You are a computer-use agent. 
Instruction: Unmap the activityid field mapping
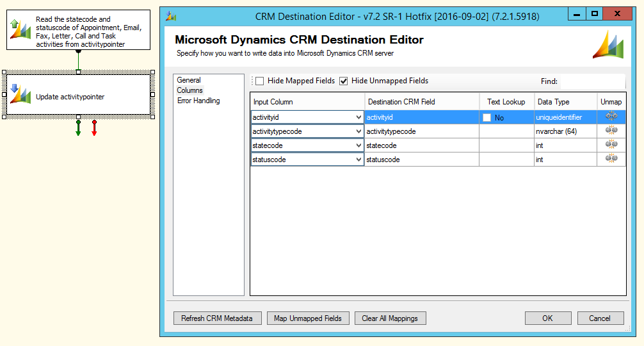611,117
